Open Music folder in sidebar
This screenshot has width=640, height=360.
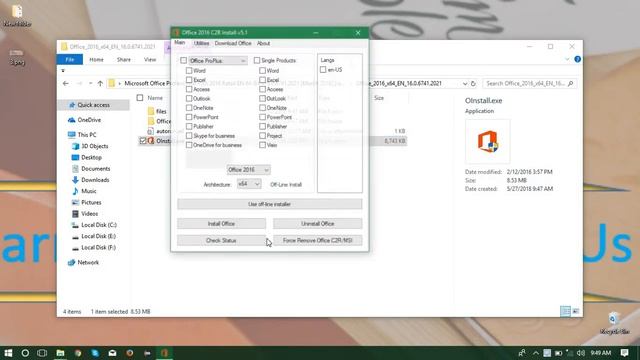pos(88,191)
